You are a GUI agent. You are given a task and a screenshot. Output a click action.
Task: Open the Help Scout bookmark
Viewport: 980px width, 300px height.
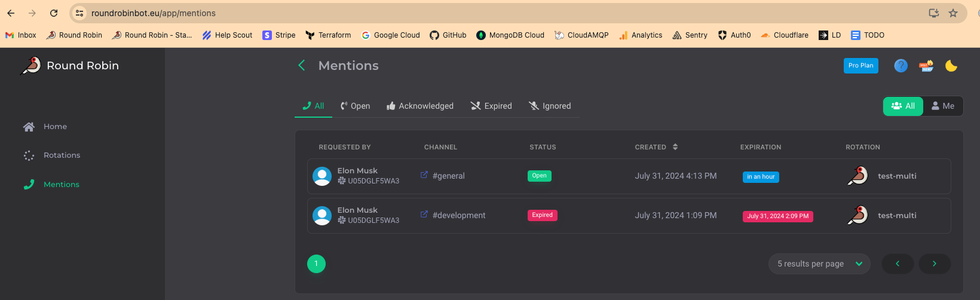click(227, 35)
